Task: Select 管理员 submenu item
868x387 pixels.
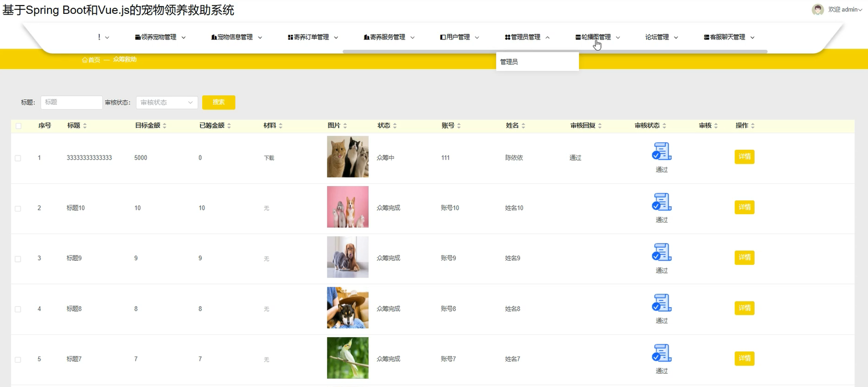Action: [537, 62]
